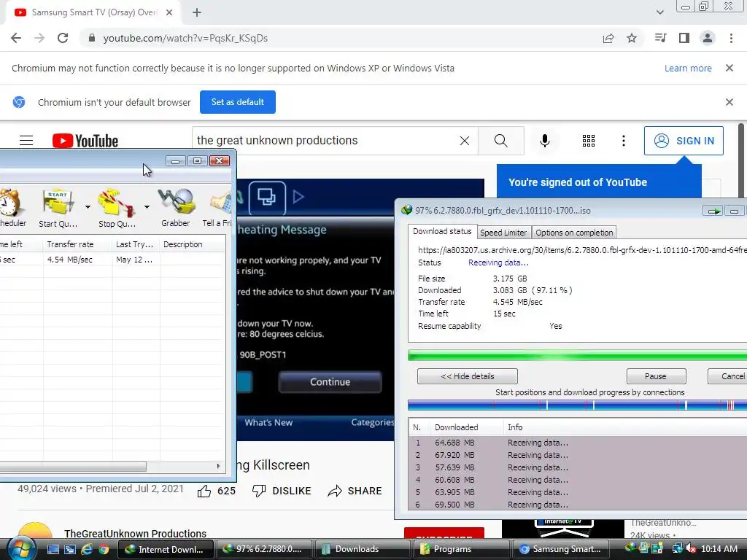Open the Learn more link
The image size is (747, 560).
coord(688,68)
